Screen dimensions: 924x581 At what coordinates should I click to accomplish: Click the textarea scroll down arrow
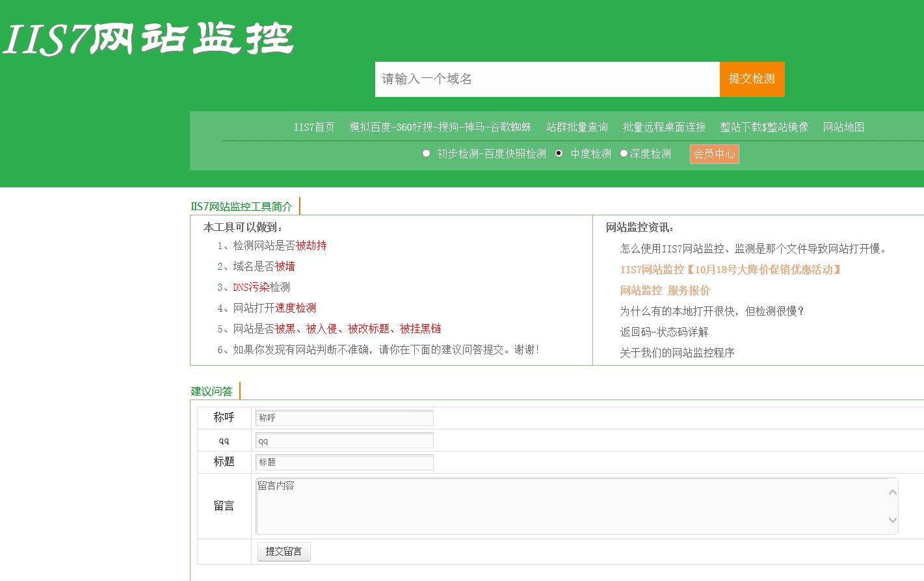click(x=892, y=520)
